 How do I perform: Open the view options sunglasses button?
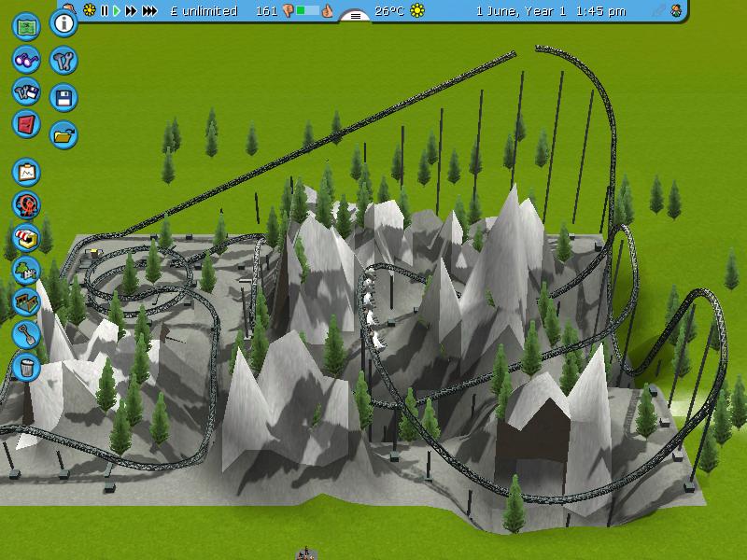pyautogui.click(x=26, y=60)
